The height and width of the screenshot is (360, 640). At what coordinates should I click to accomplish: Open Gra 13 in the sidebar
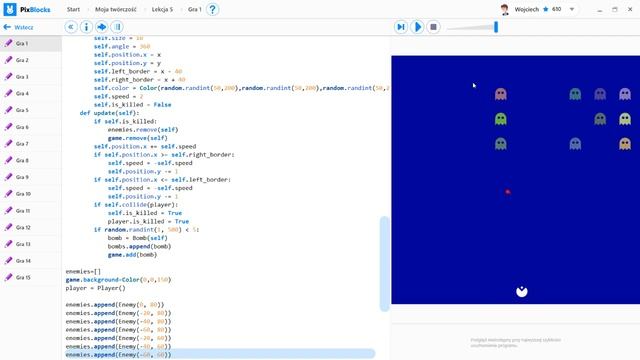(31, 244)
